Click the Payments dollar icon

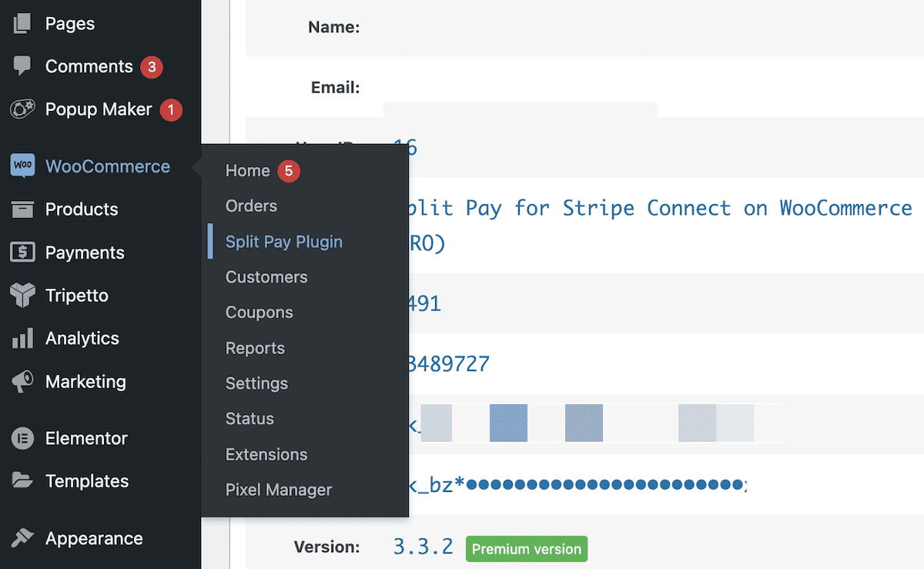[x=22, y=253]
